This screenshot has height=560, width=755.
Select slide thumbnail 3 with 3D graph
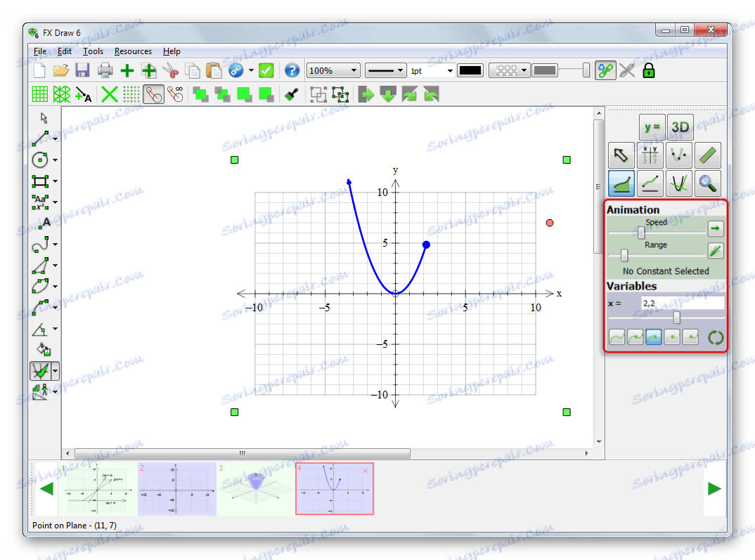tap(255, 489)
